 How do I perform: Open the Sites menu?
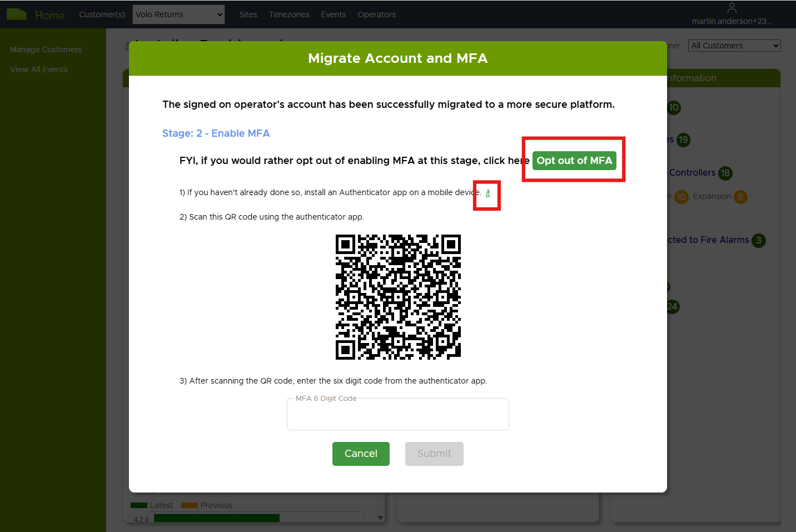tap(248, 14)
